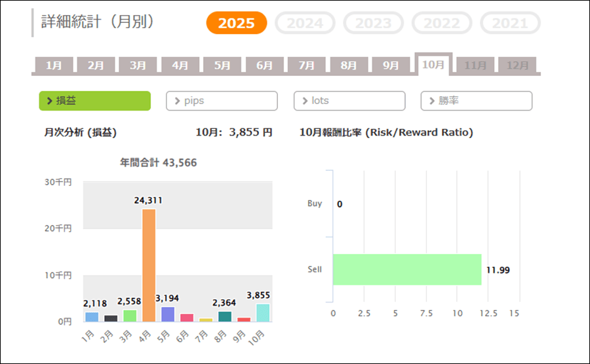590x364 pixels.
Task: Switch to the 2023 year button
Action: [373, 23]
